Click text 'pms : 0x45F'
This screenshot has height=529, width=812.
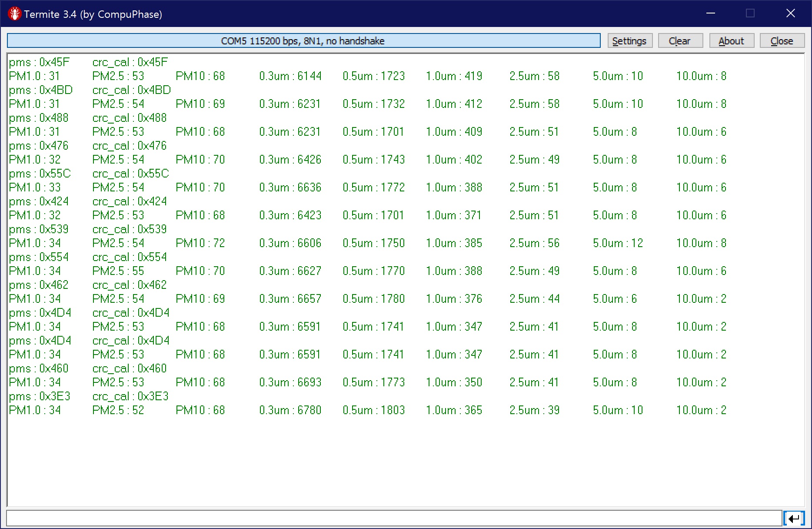tap(39, 62)
